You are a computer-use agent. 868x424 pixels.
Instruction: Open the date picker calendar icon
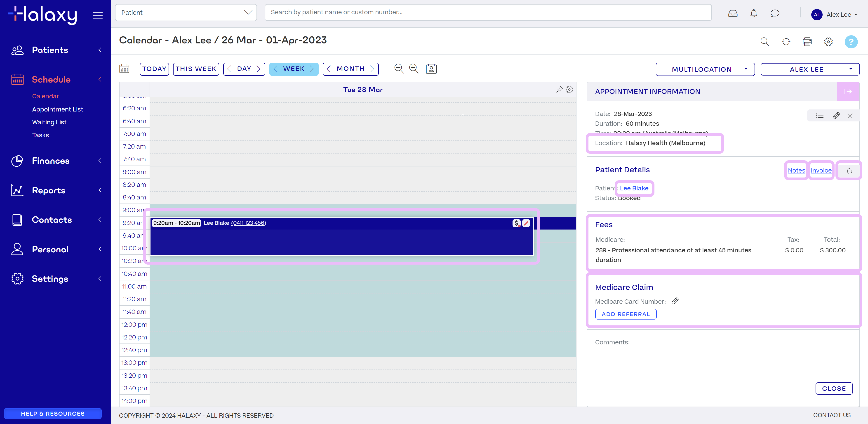tap(124, 69)
